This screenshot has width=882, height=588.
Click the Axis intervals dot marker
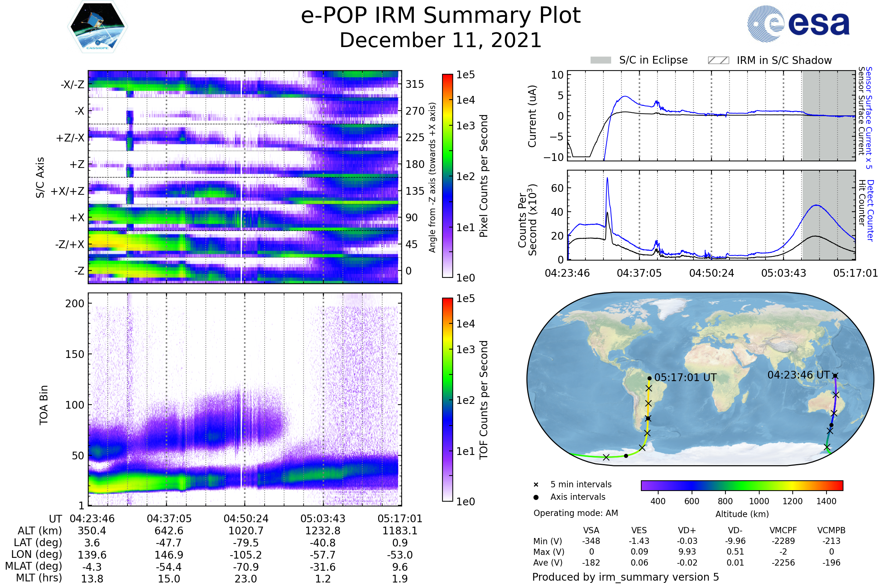pos(536,497)
